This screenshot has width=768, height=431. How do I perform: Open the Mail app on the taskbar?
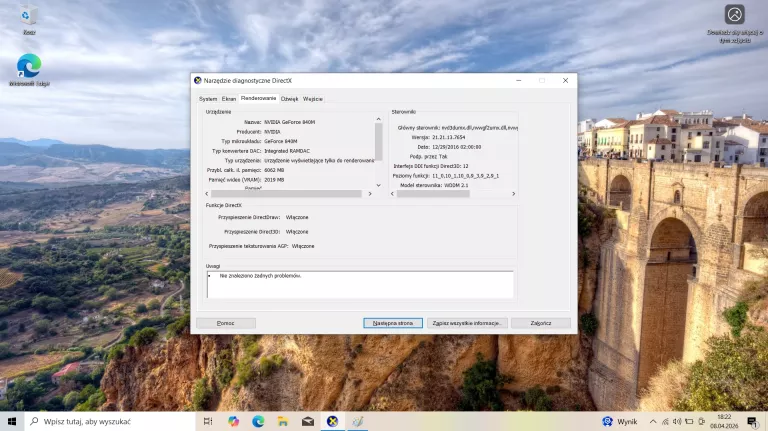pos(308,421)
